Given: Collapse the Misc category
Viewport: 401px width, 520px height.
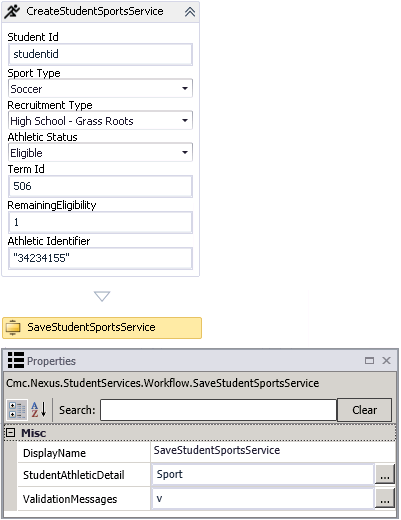Looking at the screenshot, I should tap(11, 433).
